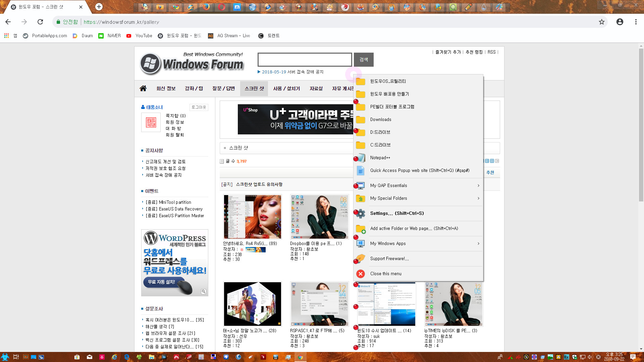Open the 앱 apps shortcut in bookmarks bar

(10, 36)
